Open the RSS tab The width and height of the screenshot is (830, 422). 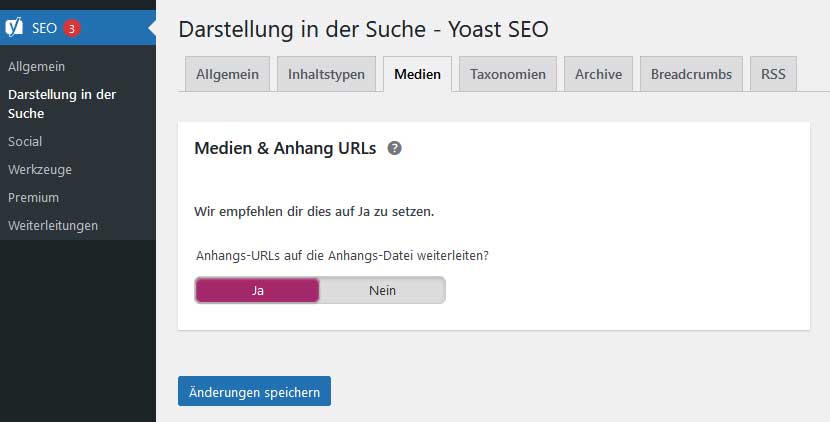(x=773, y=74)
